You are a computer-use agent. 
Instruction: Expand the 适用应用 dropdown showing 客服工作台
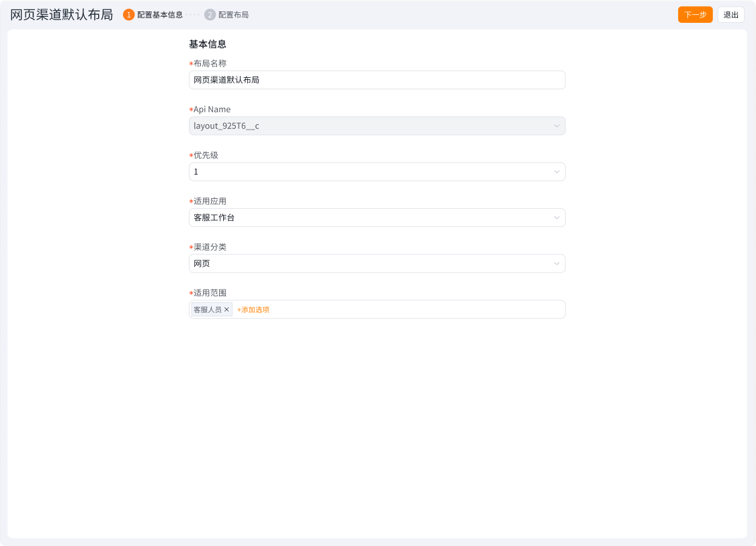[x=370, y=218]
